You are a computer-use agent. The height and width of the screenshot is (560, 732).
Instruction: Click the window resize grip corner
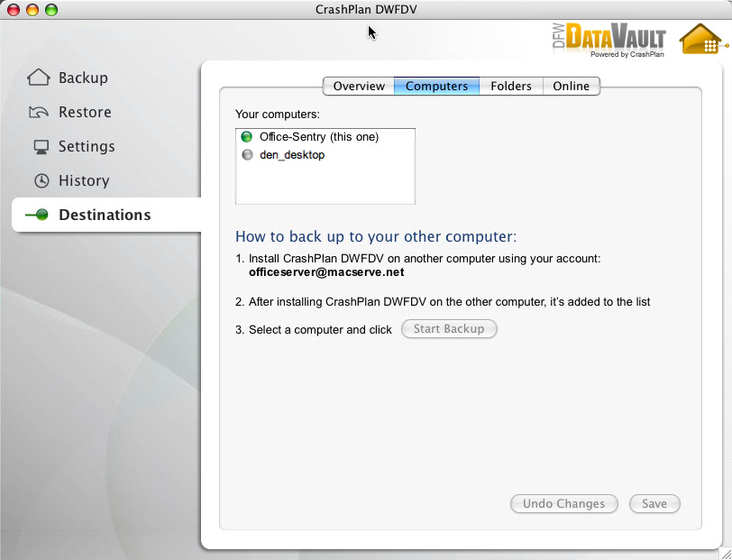point(726,554)
